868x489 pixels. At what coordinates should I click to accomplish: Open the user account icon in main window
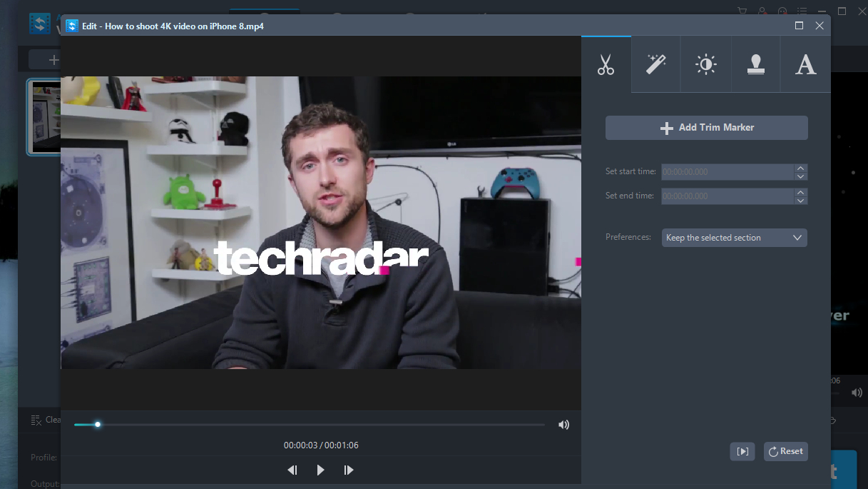762,11
